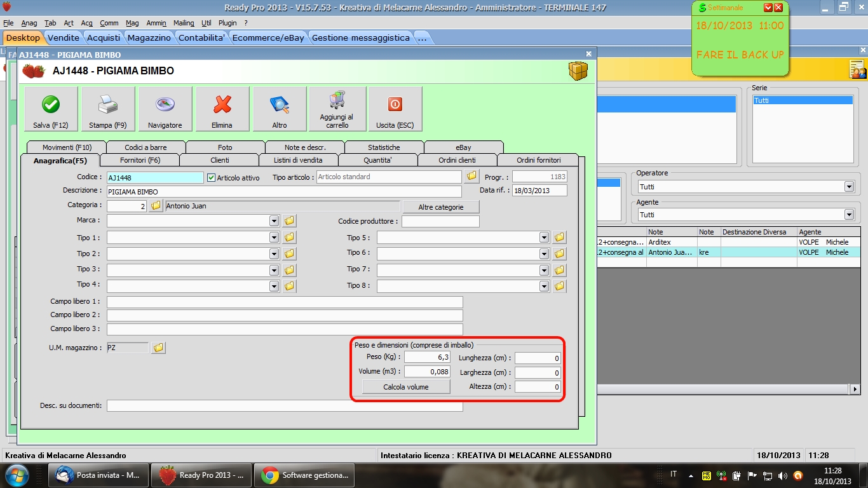Open the volume speaker tray icon
The image size is (868, 488).
click(x=782, y=475)
